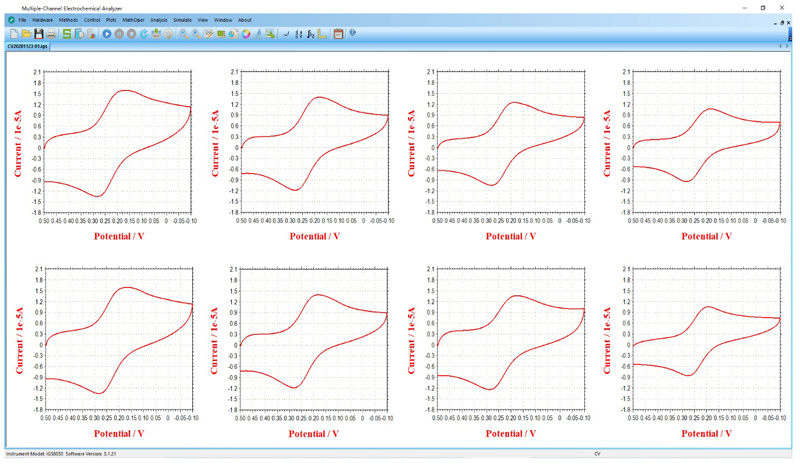This screenshot has height=466, width=800.
Task: Select the CV20201123-01.igs tab
Action: [x=26, y=46]
